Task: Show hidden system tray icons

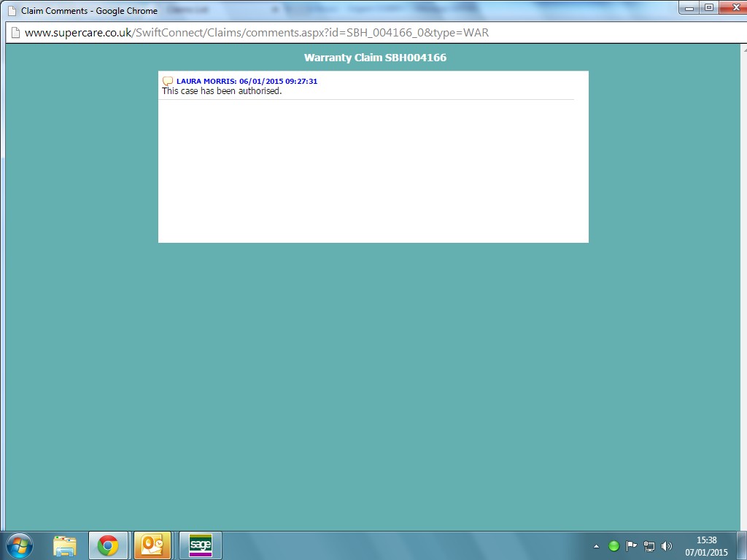Action: click(596, 546)
